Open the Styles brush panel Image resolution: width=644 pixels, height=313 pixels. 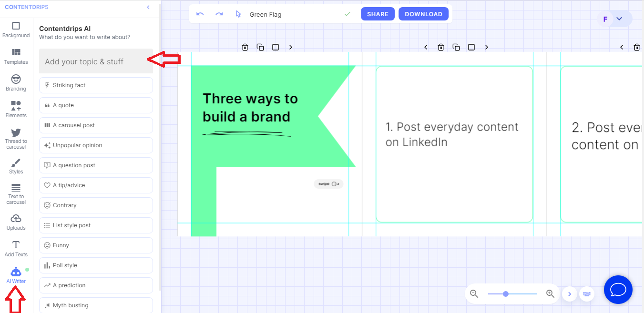16,166
